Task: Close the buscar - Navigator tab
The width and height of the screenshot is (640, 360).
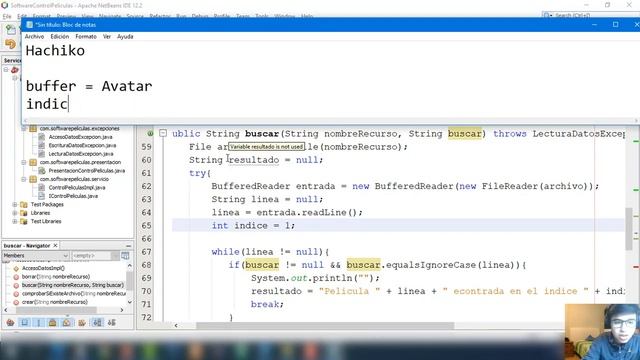Action: [56, 245]
